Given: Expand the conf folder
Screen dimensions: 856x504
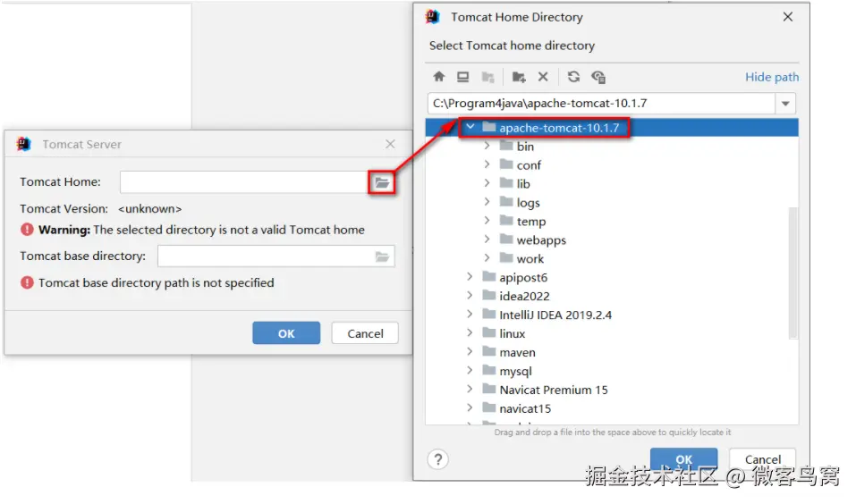Looking at the screenshot, I should (487, 164).
